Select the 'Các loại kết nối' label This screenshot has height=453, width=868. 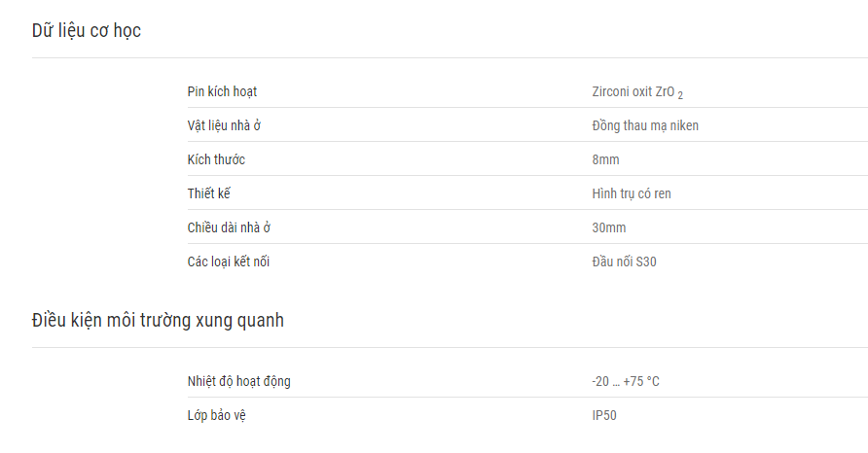coord(228,261)
